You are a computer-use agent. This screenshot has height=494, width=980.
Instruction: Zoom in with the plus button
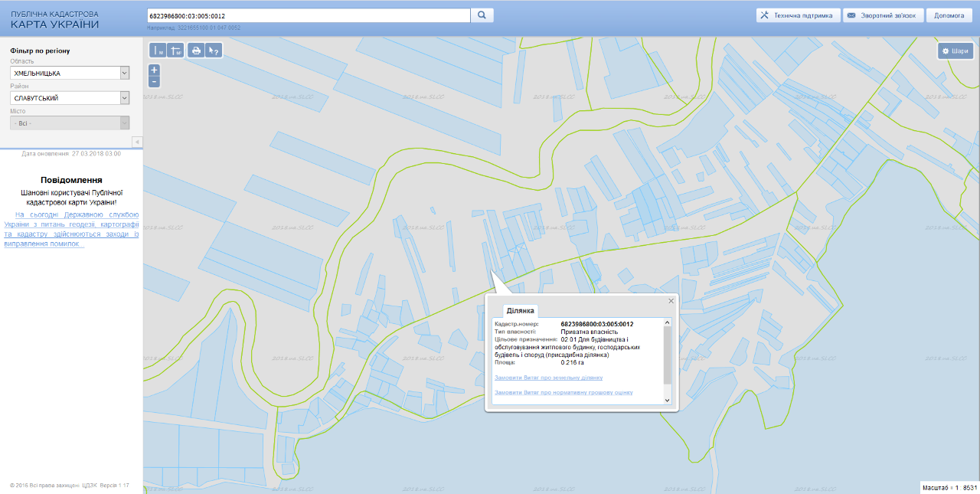tap(154, 70)
